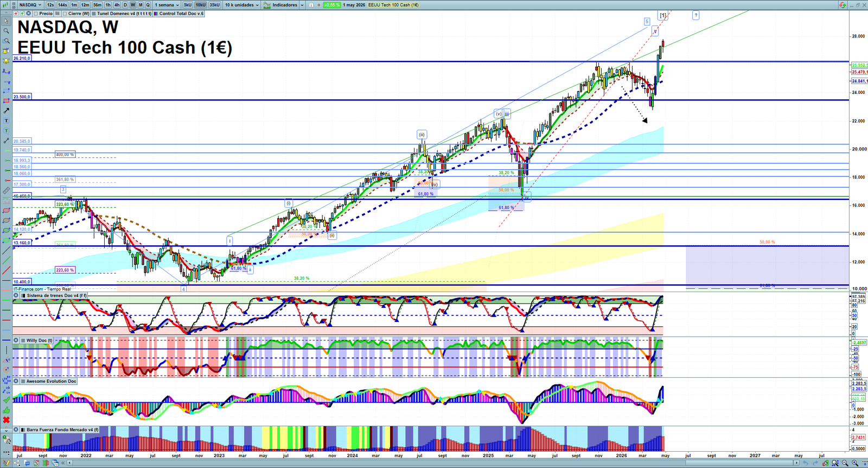The width and height of the screenshot is (868, 468).
Task: Pick the ruler measuring tool
Action: point(7,191)
